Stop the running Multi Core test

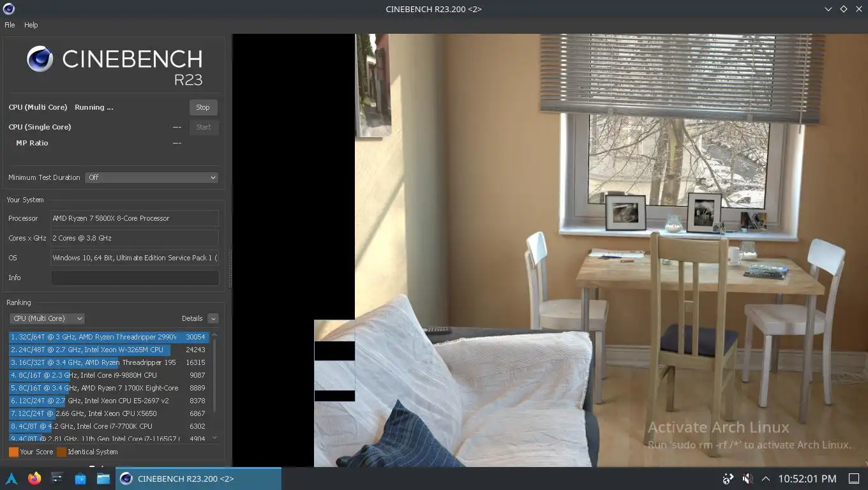(203, 107)
